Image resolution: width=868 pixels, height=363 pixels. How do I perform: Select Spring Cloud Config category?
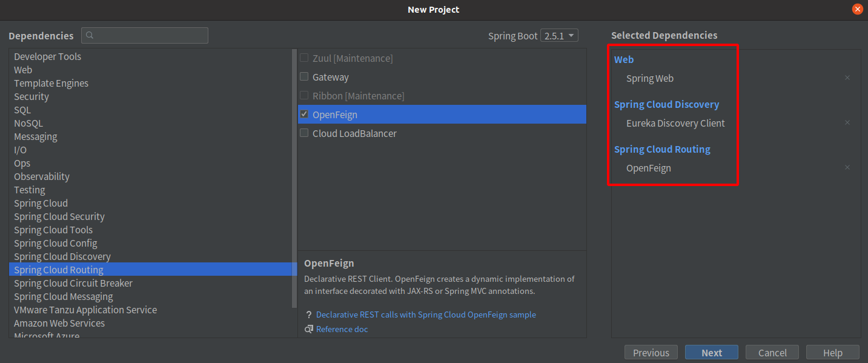point(150,243)
